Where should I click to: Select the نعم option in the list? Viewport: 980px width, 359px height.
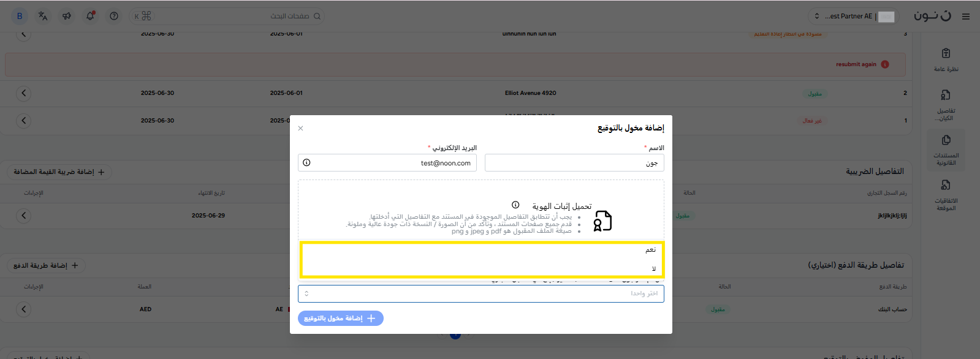point(650,250)
